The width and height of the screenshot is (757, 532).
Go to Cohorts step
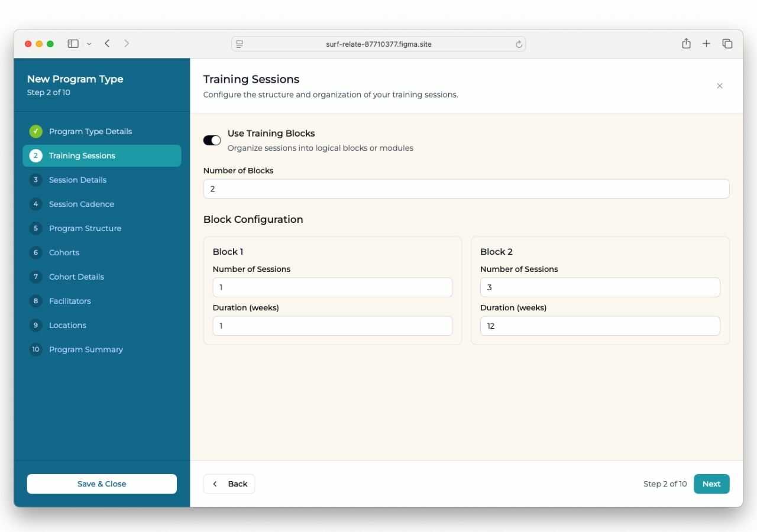[102, 252]
